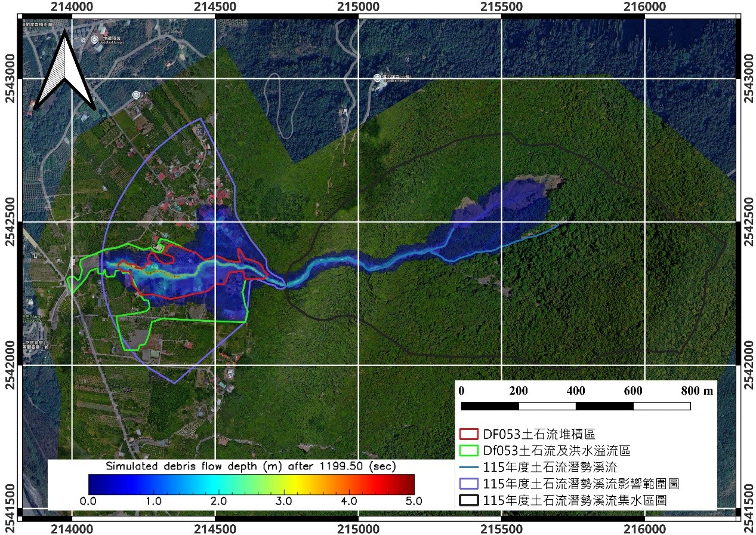The width and height of the screenshot is (756, 535).
Task: Click the '0.0' colorbar tick label
Action: pyautogui.click(x=88, y=501)
